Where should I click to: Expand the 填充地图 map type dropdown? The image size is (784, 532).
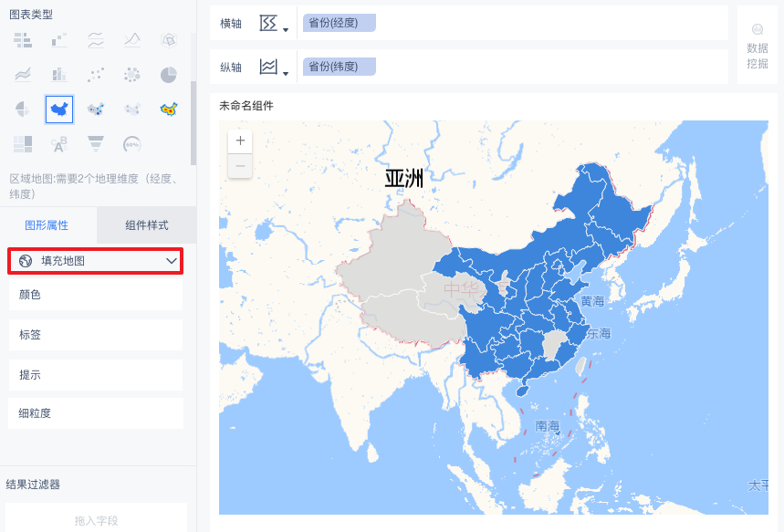point(172,260)
